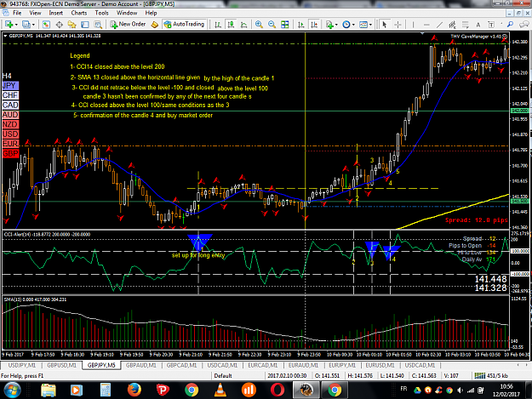The height and width of the screenshot is (399, 532).
Task: Switch chart to bar chart mode
Action: [218, 25]
